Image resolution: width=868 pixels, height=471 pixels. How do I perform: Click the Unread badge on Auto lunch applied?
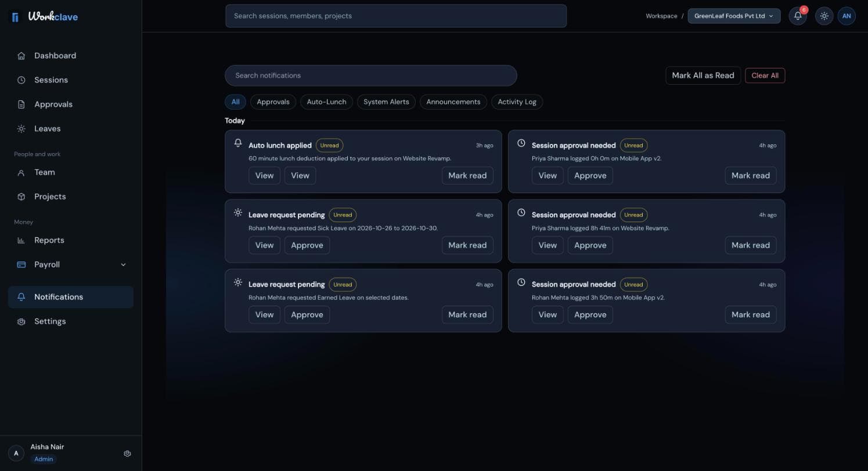point(329,146)
